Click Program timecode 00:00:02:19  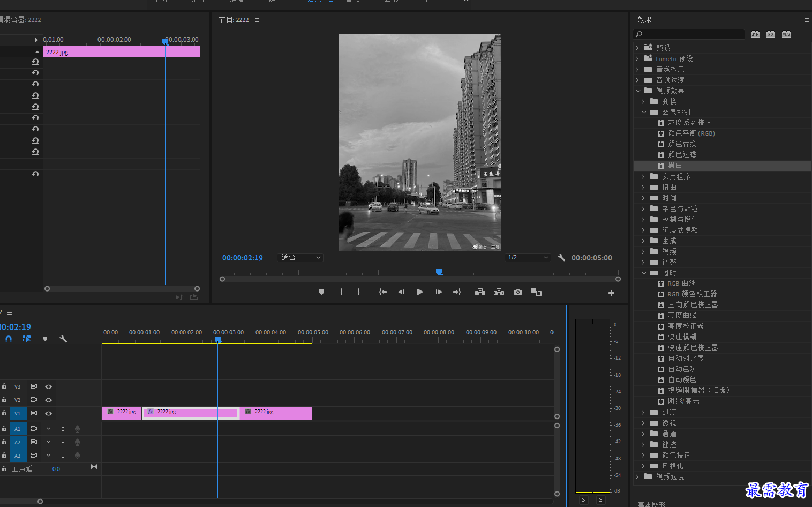click(243, 258)
